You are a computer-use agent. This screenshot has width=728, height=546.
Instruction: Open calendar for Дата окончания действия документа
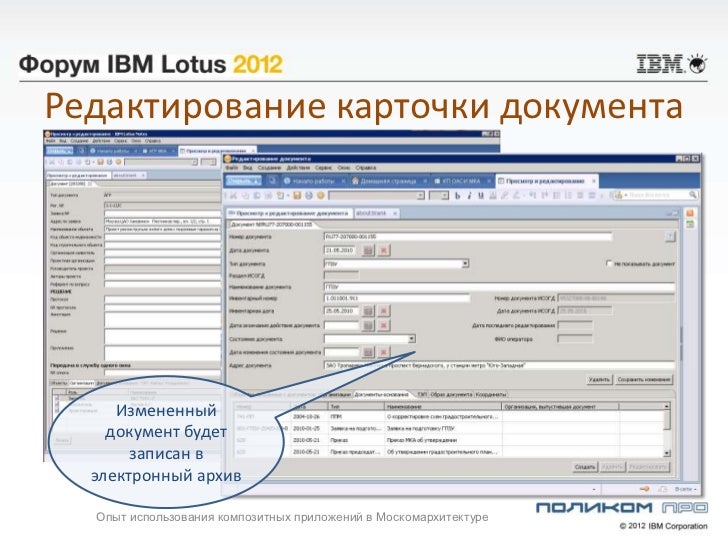368,325
